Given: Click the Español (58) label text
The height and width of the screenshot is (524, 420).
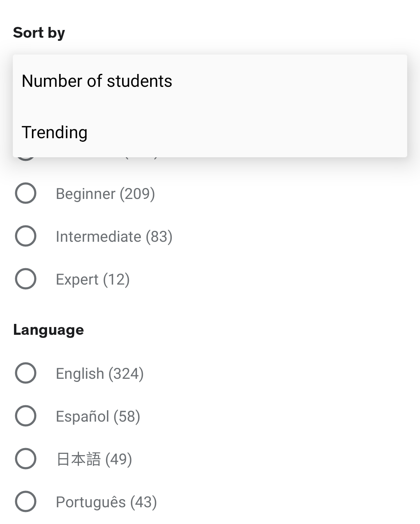Looking at the screenshot, I should pyautogui.click(x=98, y=417).
